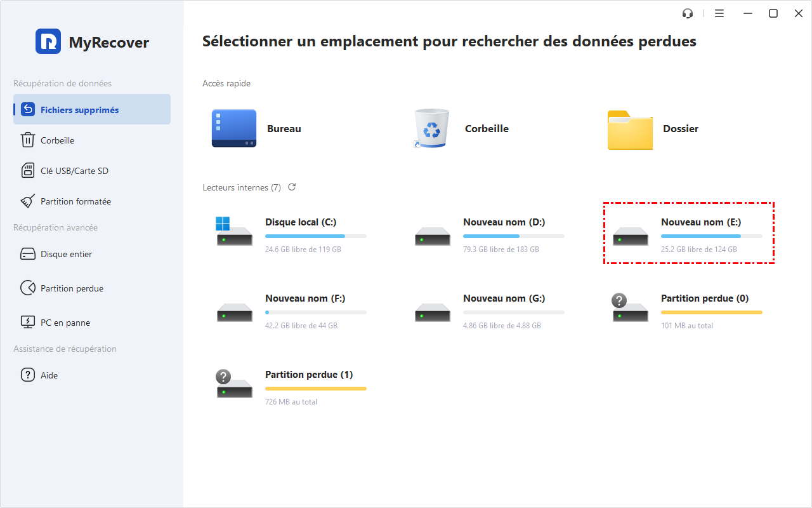Choose Bureau quick access location
The width and height of the screenshot is (812, 508).
(x=256, y=129)
